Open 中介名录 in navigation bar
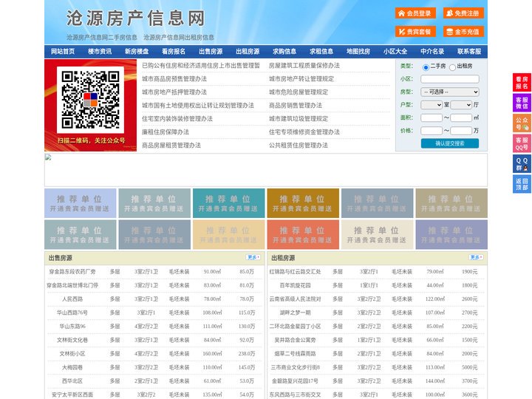Viewport: 532px width, 399px height. pyautogui.click(x=432, y=52)
